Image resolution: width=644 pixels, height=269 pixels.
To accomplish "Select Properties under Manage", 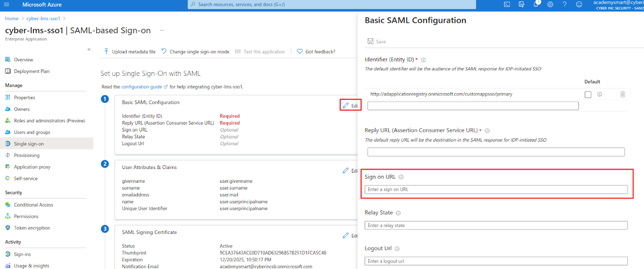I will (24, 98).
